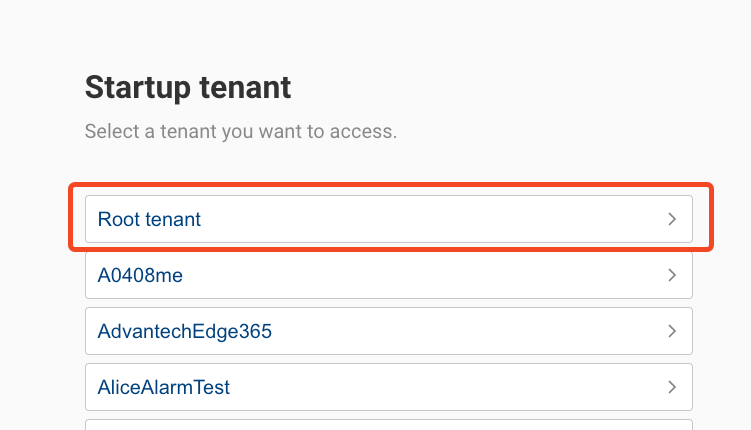Click the "A0408me" text label

pos(140,275)
